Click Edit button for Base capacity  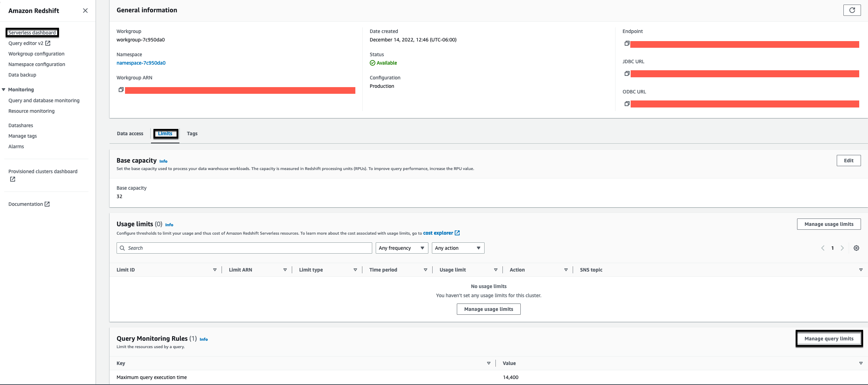[x=848, y=161]
